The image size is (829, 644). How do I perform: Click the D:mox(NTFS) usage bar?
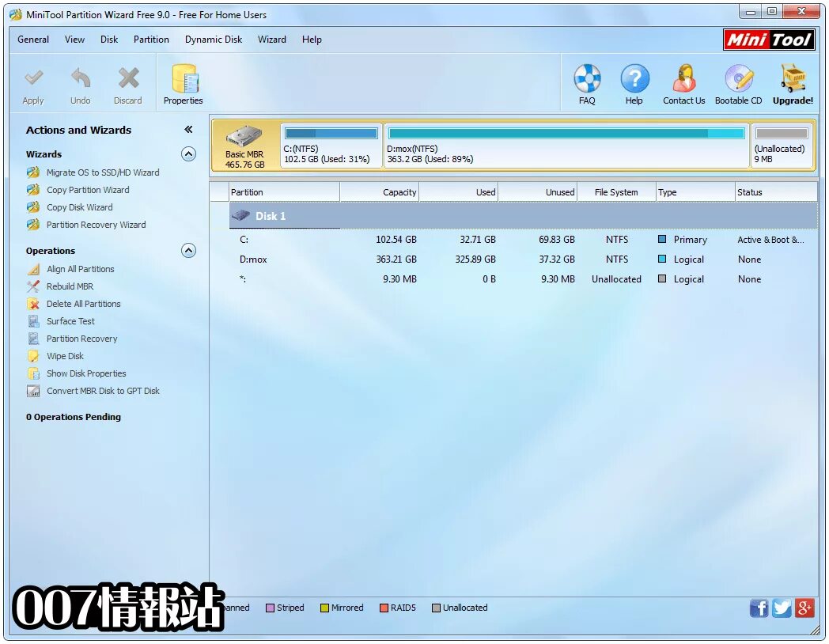566,133
